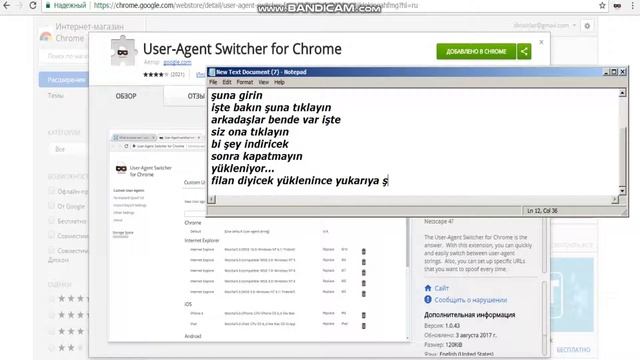Open the Все category dropdown
This screenshot has width=640, height=360.
[x=68, y=149]
